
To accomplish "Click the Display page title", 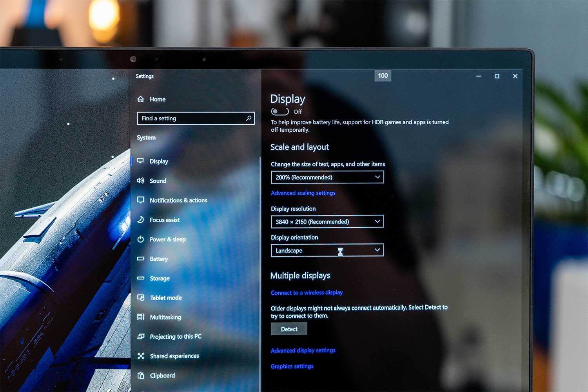I will [x=287, y=99].
